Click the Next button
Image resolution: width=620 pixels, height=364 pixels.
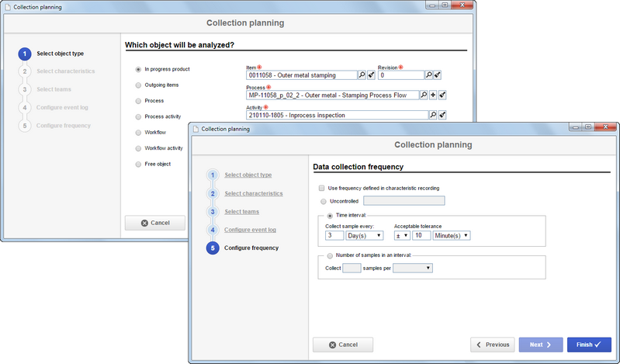(541, 345)
